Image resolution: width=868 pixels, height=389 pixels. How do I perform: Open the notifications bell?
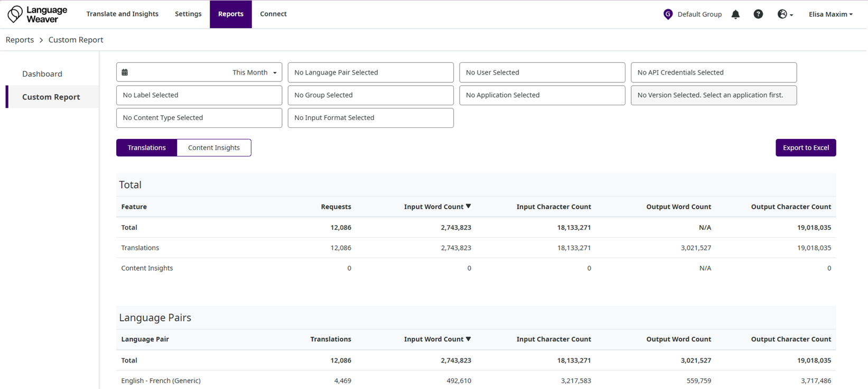(735, 14)
